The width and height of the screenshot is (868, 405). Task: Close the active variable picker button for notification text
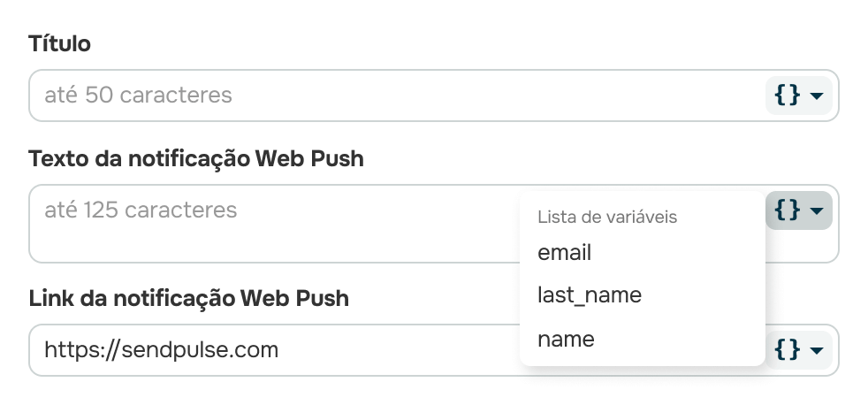[x=799, y=210]
